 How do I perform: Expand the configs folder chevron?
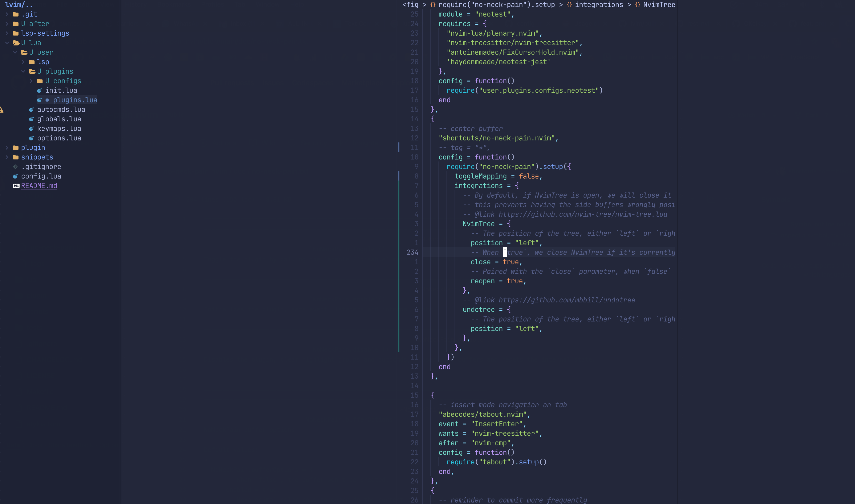coord(31,81)
